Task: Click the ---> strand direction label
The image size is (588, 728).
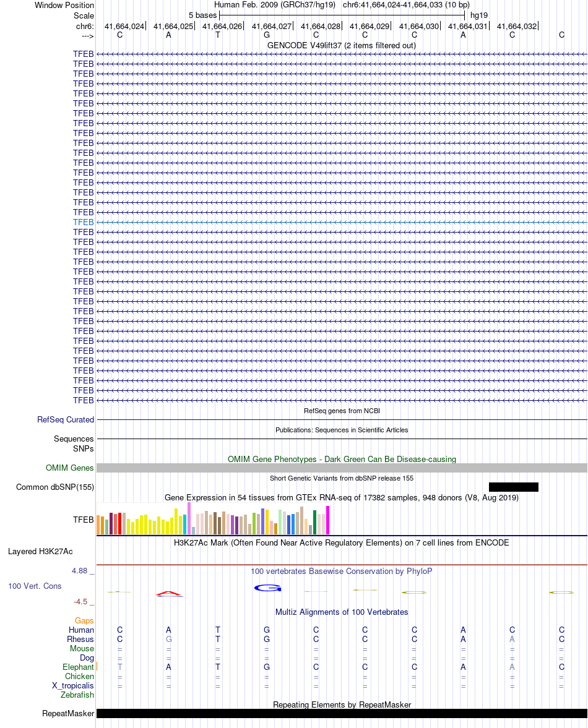Action: tap(87, 36)
